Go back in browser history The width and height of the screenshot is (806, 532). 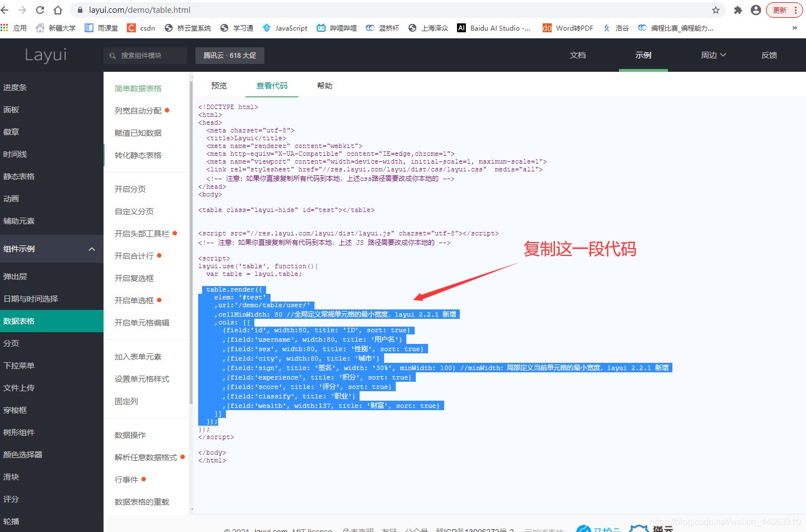(5, 10)
